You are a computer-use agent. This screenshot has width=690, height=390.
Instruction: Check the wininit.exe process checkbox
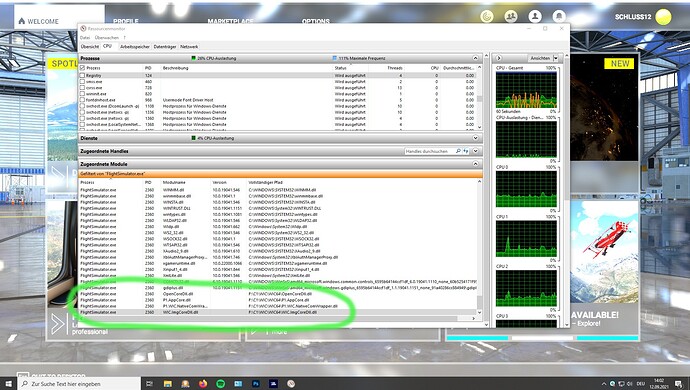82,94
